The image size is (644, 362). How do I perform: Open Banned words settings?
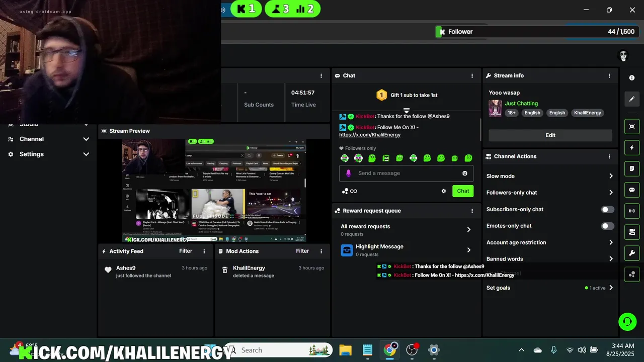pos(550,259)
